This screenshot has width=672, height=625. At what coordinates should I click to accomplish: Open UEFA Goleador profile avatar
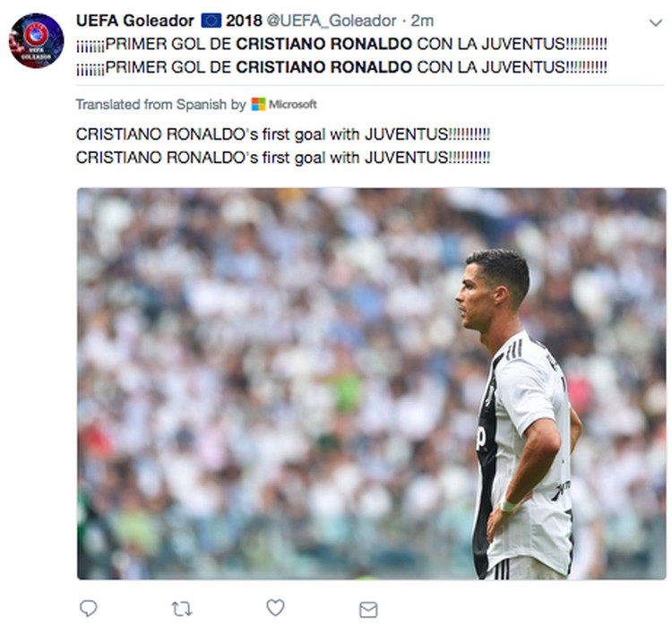(x=37, y=40)
